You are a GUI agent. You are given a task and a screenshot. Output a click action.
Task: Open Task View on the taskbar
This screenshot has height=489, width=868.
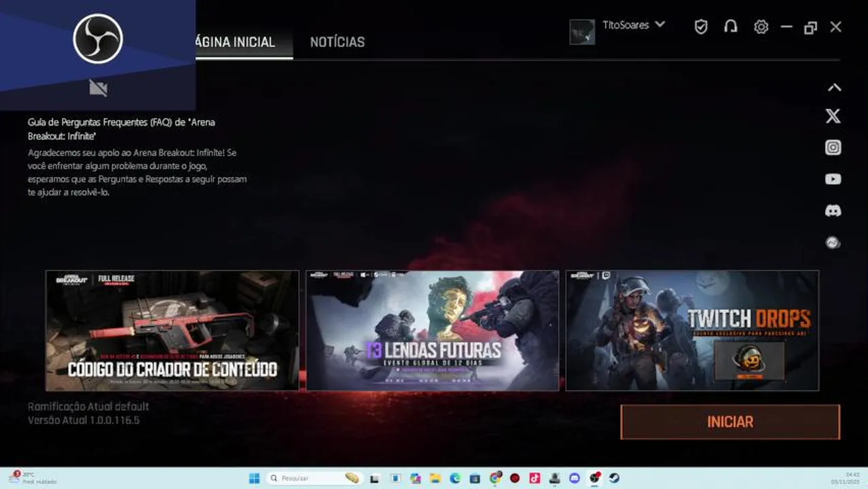[x=374, y=478]
